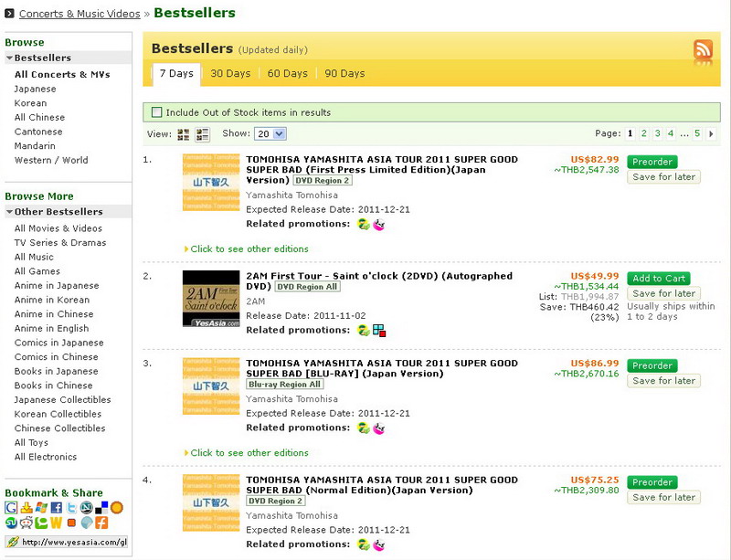Click blue-red squares promotion icon for 2AM
Screen dimensions: 731x560
tap(379, 330)
